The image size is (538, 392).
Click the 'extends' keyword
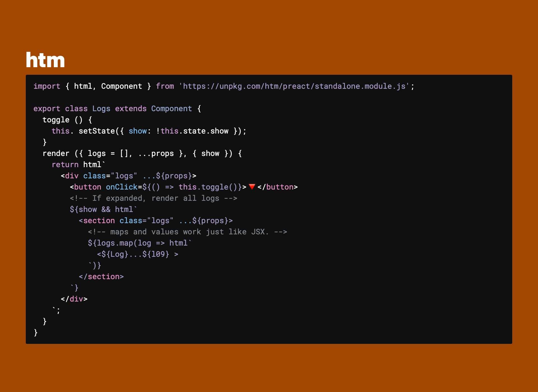(131, 109)
